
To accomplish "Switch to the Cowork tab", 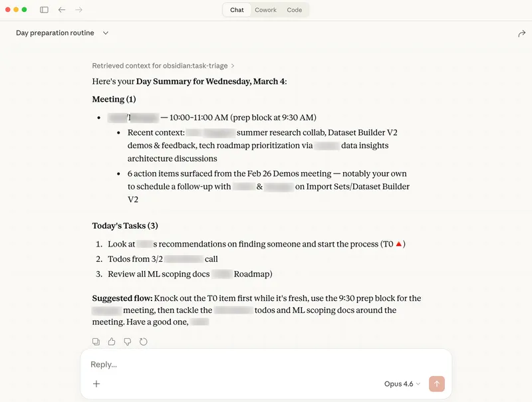I will click(265, 10).
